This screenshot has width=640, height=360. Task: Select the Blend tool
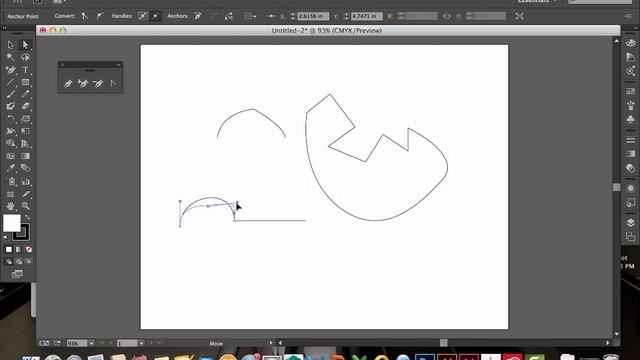coord(25,168)
